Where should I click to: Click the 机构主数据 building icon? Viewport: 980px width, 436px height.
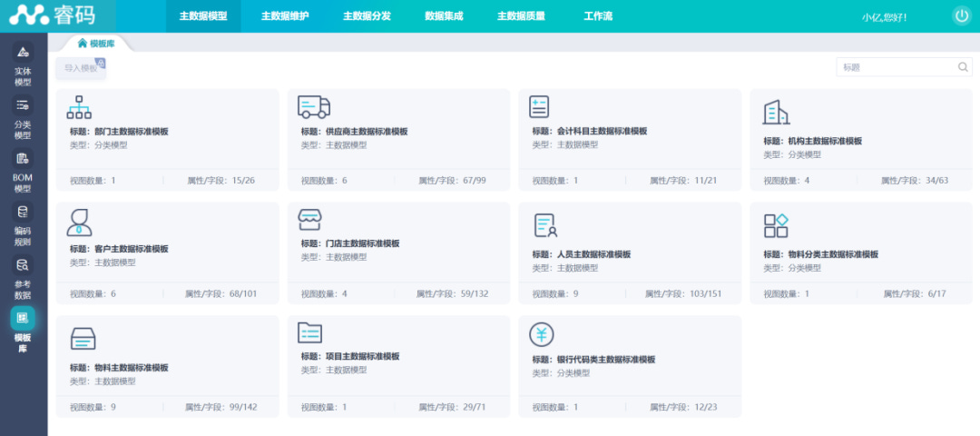click(x=776, y=112)
